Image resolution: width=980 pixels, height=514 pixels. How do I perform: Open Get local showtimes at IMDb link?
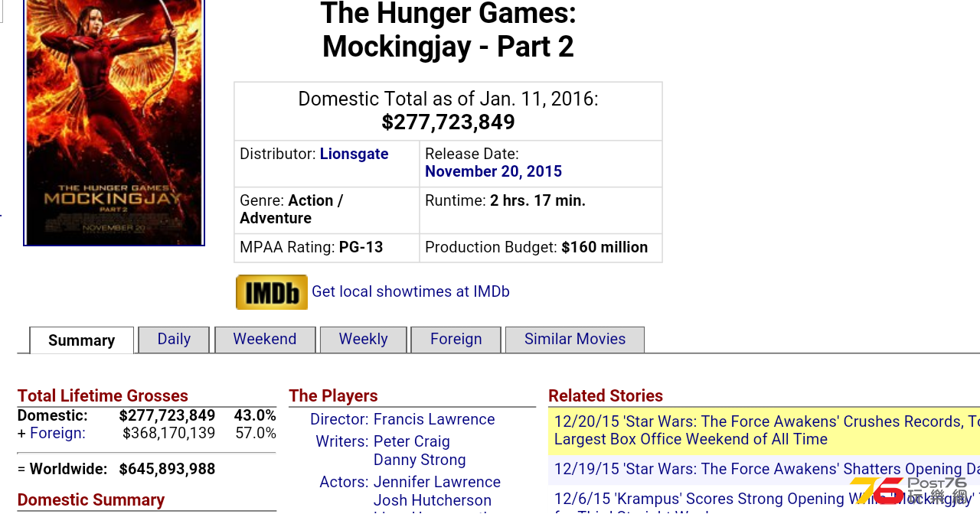pos(410,291)
